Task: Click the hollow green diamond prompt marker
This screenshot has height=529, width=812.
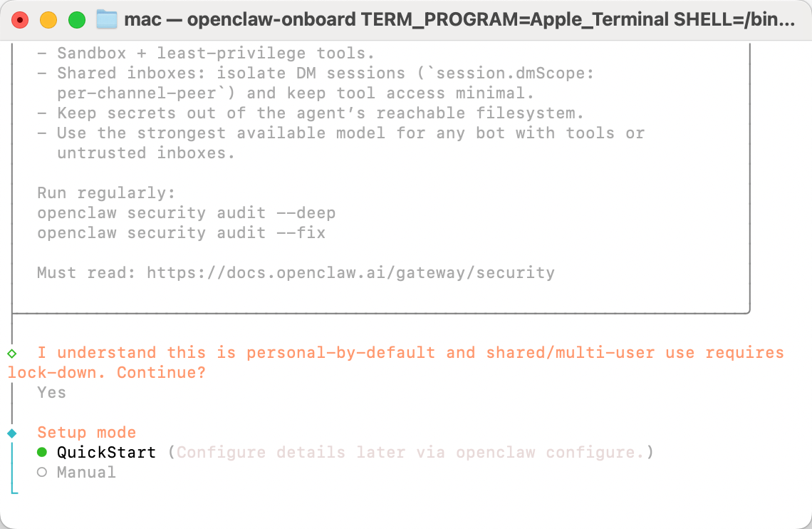Action: coord(11,353)
